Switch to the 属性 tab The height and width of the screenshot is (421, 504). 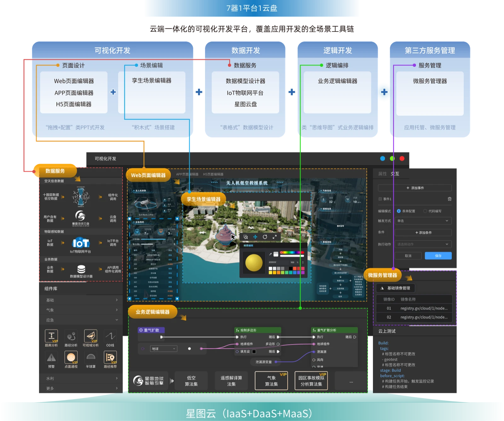382,174
